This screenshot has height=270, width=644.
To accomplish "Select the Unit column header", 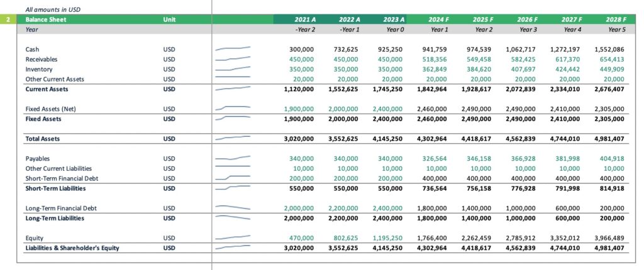I will coord(169,19).
